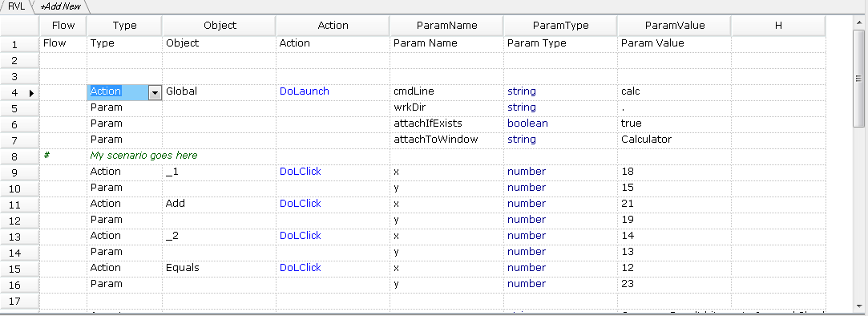Click DoLClick action in the Equals row
Viewport: 868px width, 316px height.
click(x=333, y=269)
